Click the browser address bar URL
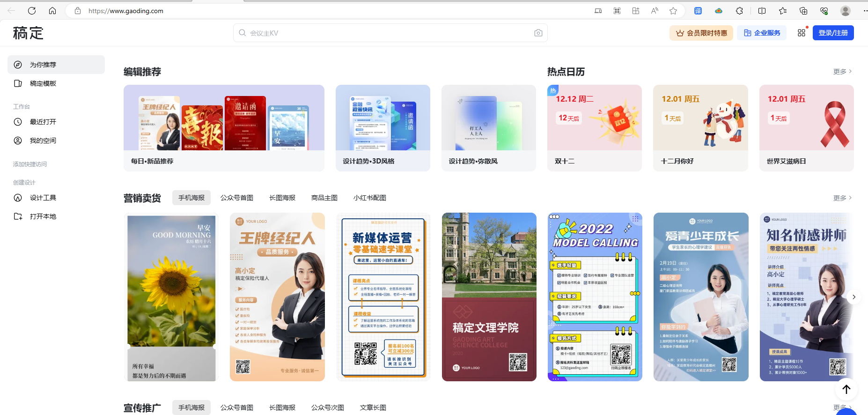This screenshot has height=415, width=868. coord(126,11)
